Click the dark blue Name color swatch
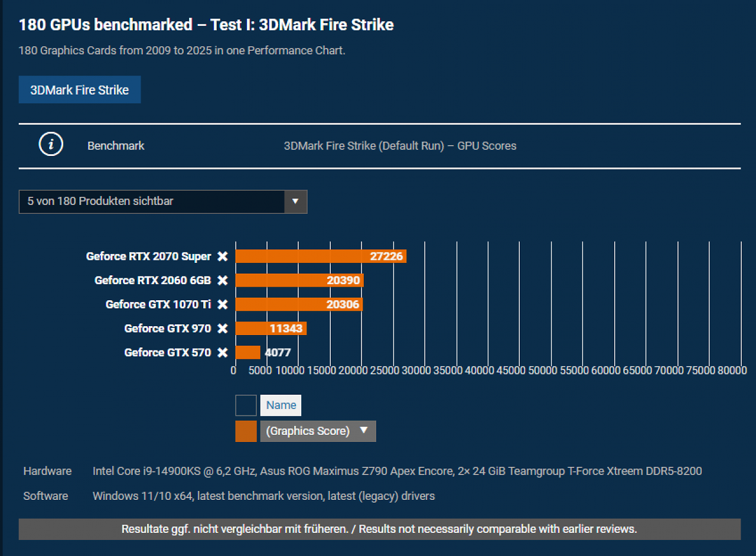756x556 pixels. (246, 405)
